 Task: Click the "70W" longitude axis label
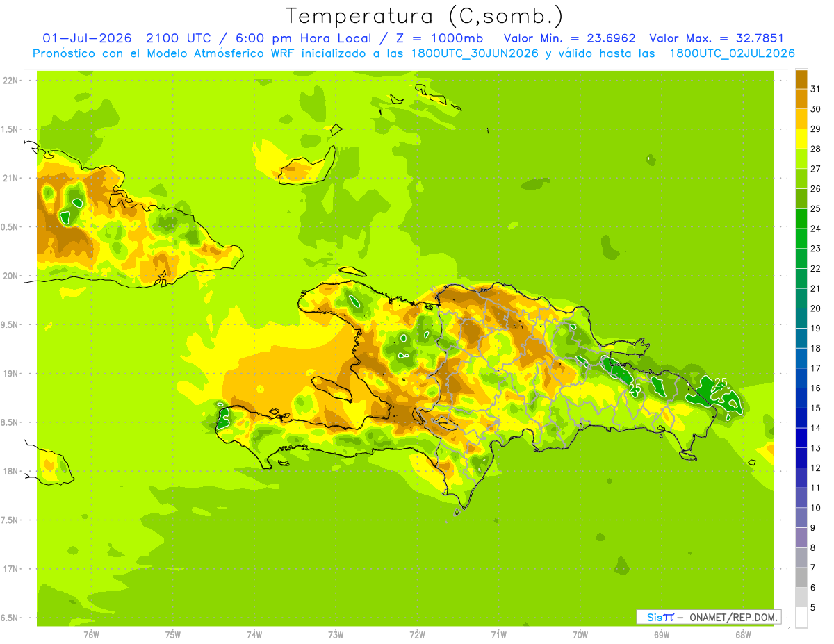tap(580, 635)
